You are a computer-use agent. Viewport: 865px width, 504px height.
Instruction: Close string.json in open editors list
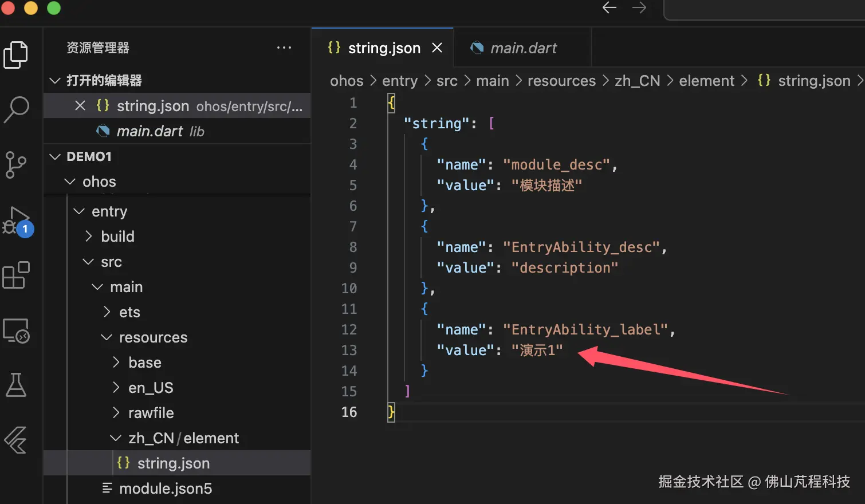click(x=80, y=106)
